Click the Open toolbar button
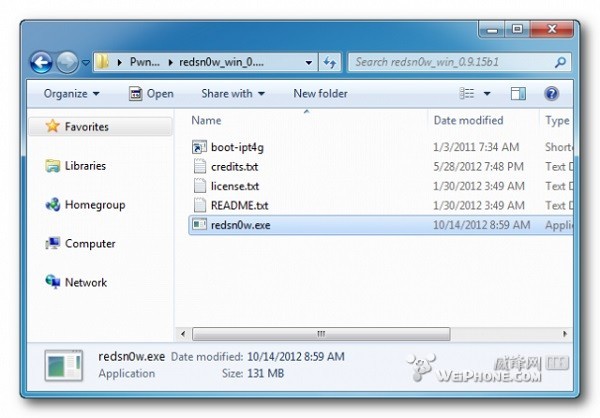 [x=151, y=94]
